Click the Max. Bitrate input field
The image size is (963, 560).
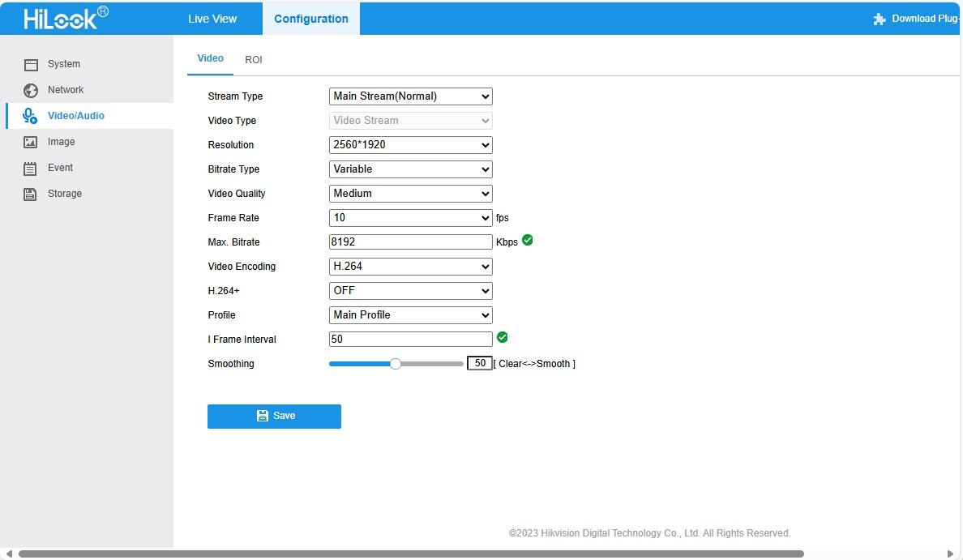point(411,242)
